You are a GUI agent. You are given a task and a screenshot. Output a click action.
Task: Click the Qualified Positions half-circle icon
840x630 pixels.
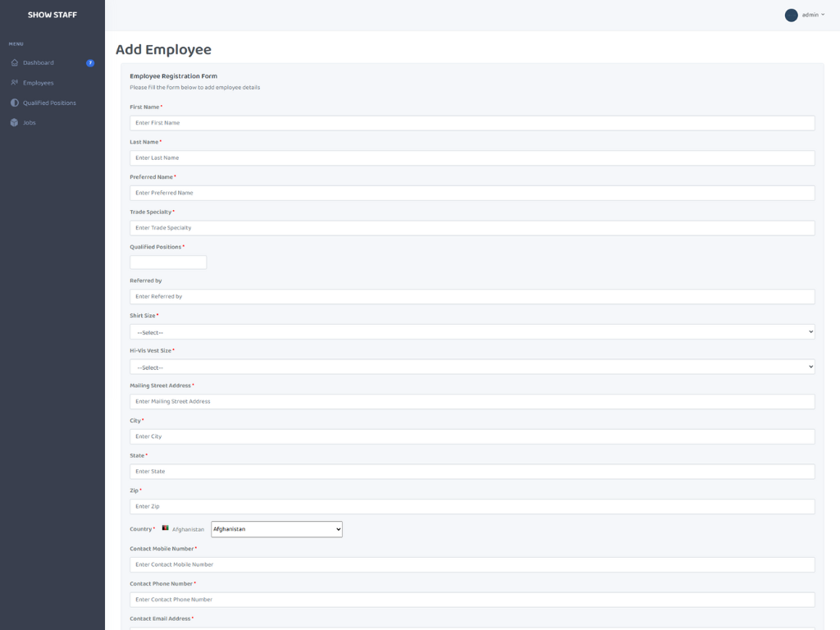pyautogui.click(x=15, y=103)
